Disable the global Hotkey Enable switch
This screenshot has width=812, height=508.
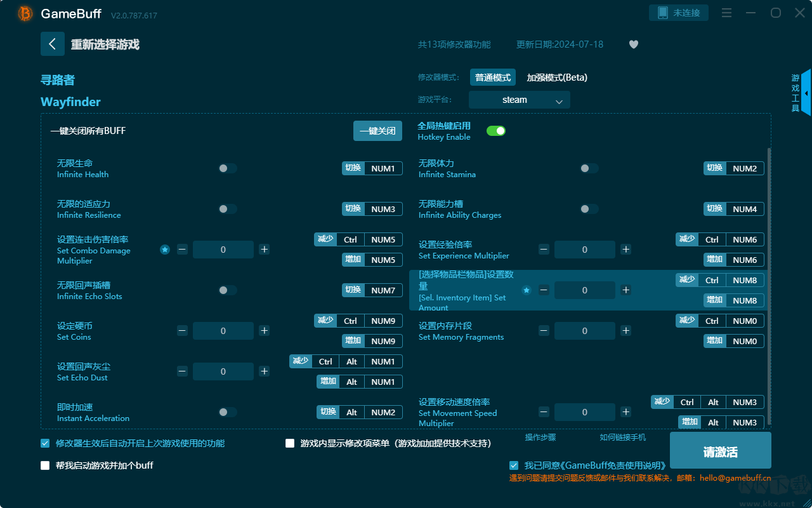point(496,131)
